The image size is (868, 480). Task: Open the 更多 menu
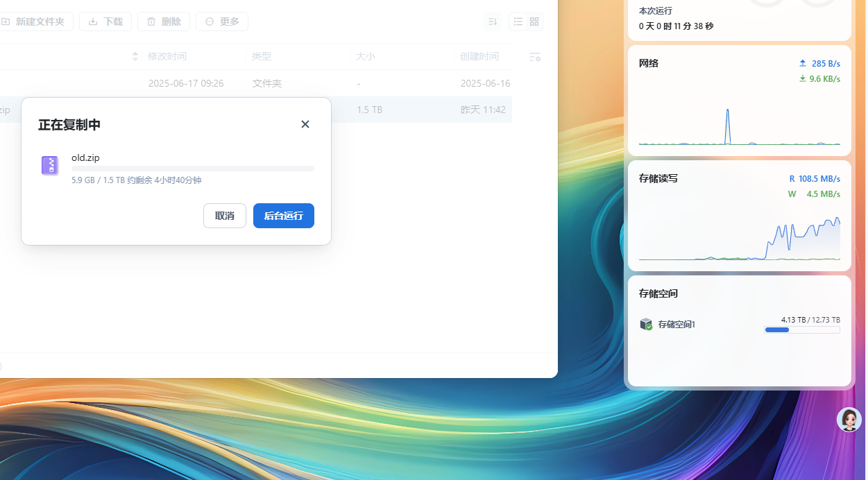coord(222,22)
